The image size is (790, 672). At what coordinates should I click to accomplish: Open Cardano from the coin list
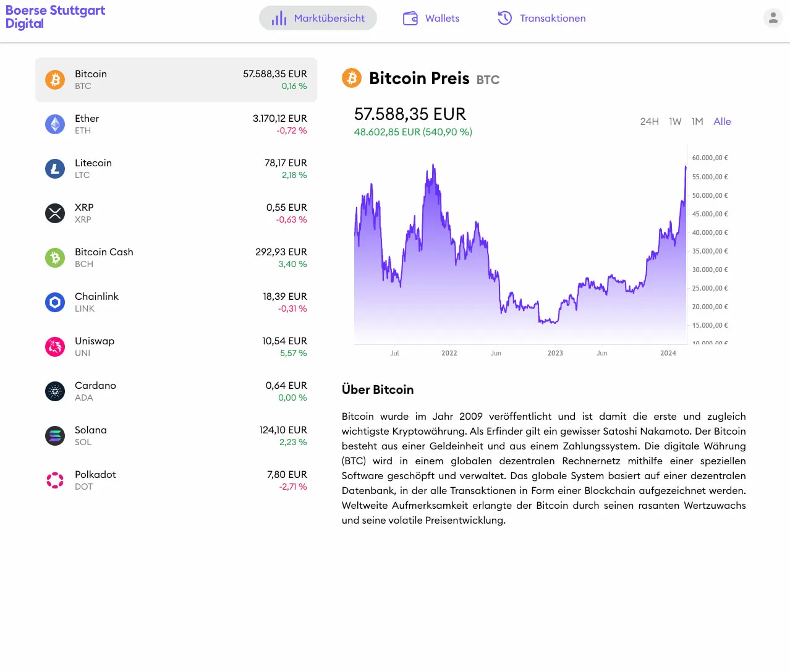point(176,391)
